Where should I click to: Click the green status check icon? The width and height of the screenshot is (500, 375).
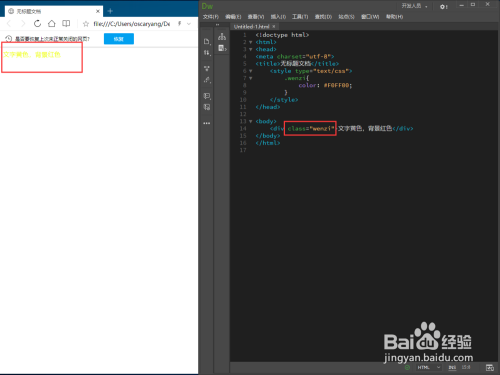click(x=407, y=367)
